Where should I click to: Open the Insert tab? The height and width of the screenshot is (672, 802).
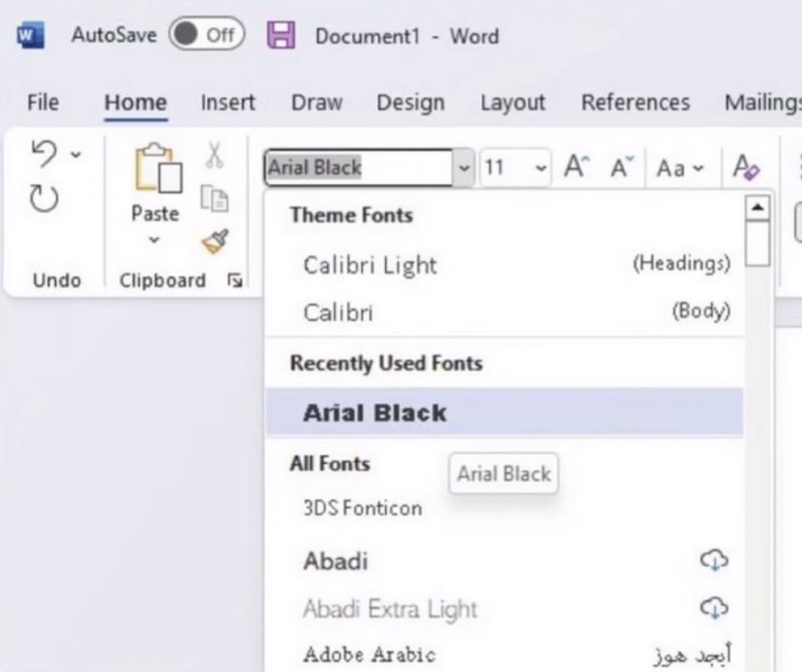(228, 102)
